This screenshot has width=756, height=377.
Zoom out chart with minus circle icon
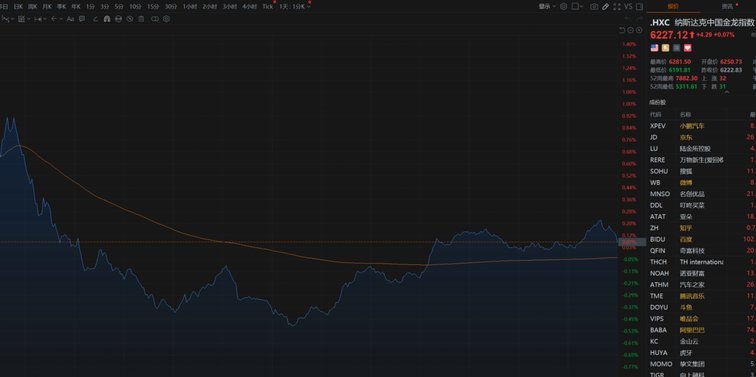631,30
